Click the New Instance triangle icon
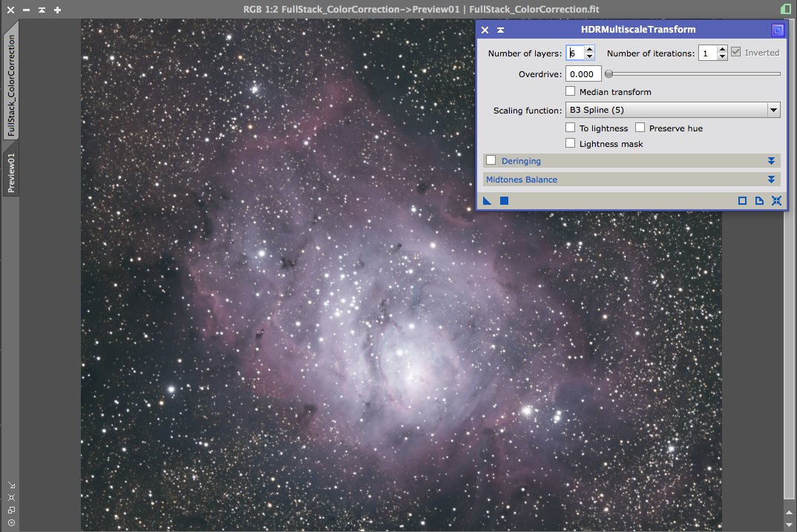797x532 pixels. tap(487, 201)
